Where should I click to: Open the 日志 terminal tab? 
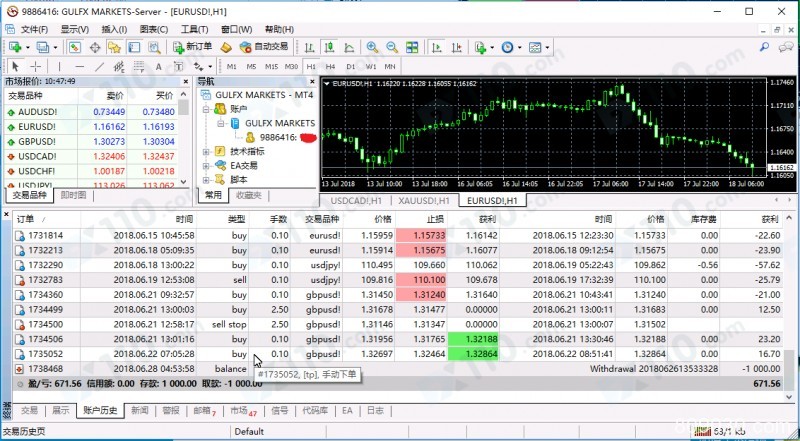[376, 410]
